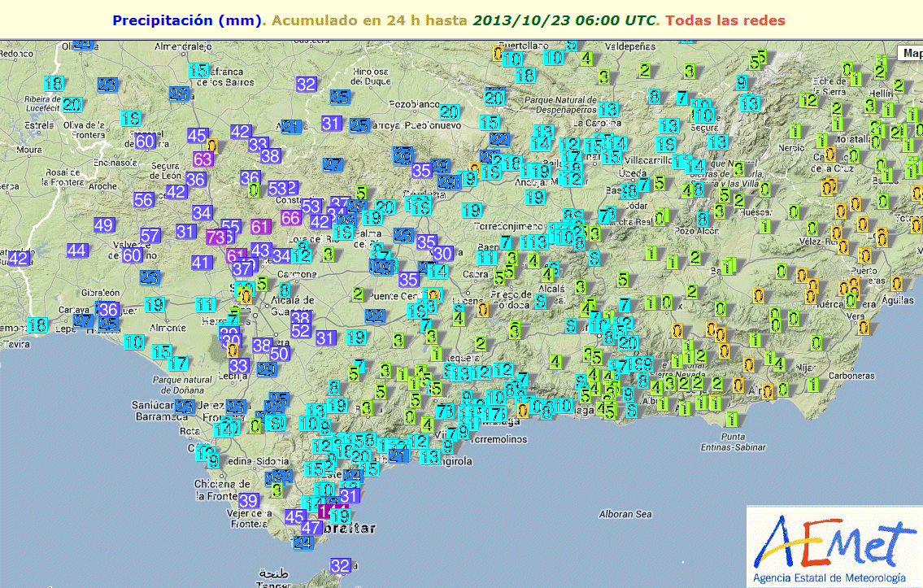Select the La Carolina town label
The image size is (923, 588).
coord(596,123)
